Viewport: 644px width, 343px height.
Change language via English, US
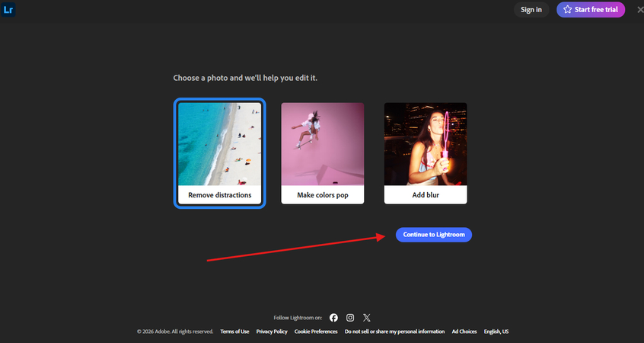tap(496, 332)
